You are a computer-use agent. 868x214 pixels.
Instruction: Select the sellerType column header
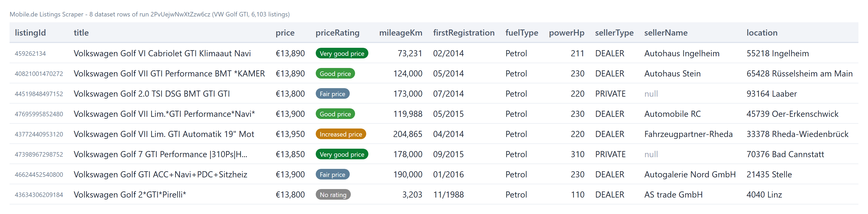click(614, 33)
